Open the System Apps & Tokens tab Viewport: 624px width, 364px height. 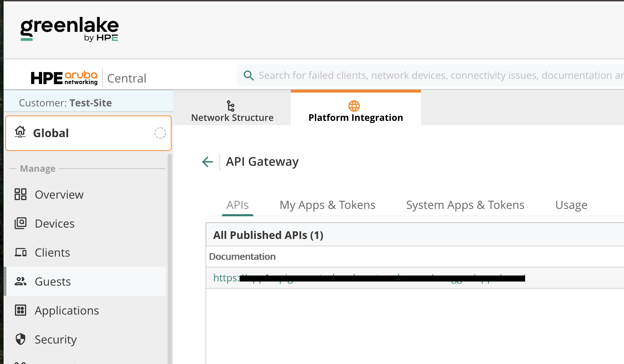pyautogui.click(x=465, y=205)
